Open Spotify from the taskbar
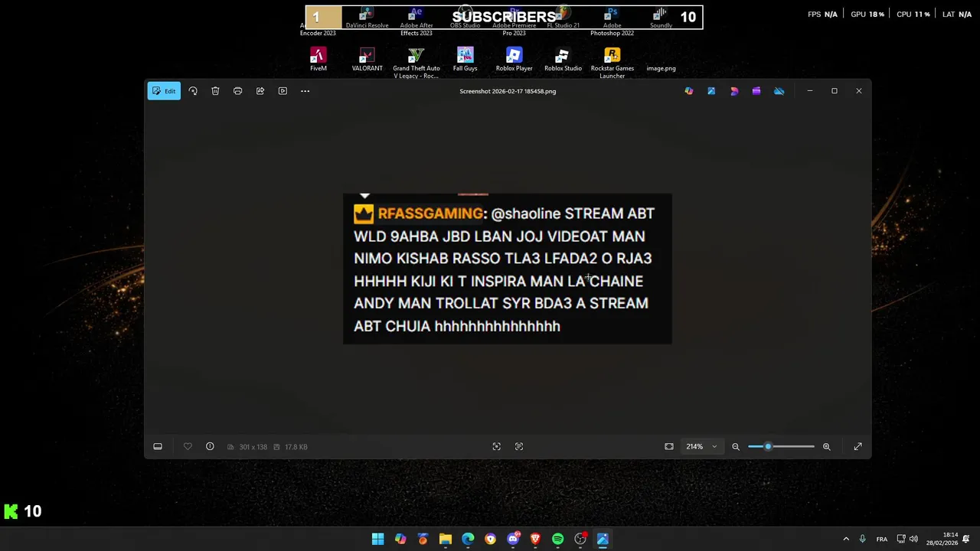Screen dimensions: 980x551 pos(557,539)
